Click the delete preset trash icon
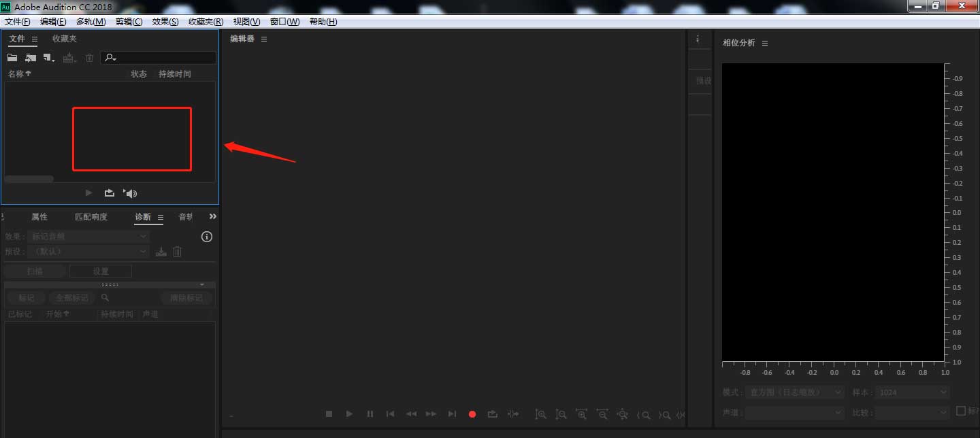Screen dimensions: 980x438 point(177,252)
